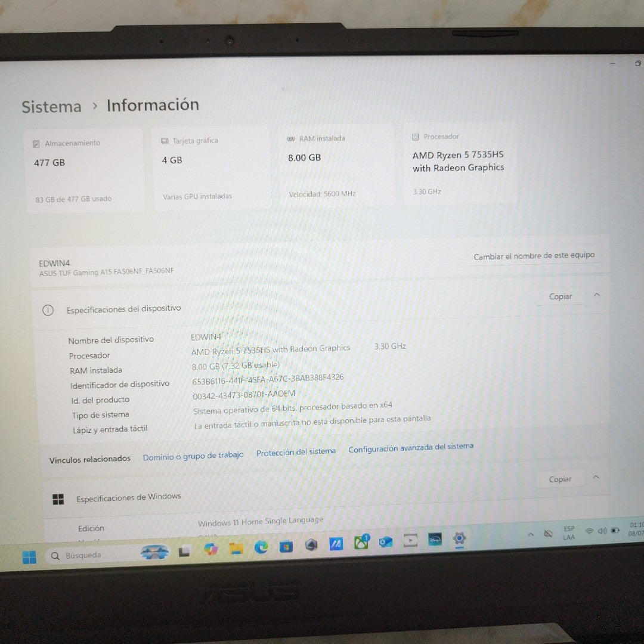Click Información breadcrumb title

[x=153, y=105]
